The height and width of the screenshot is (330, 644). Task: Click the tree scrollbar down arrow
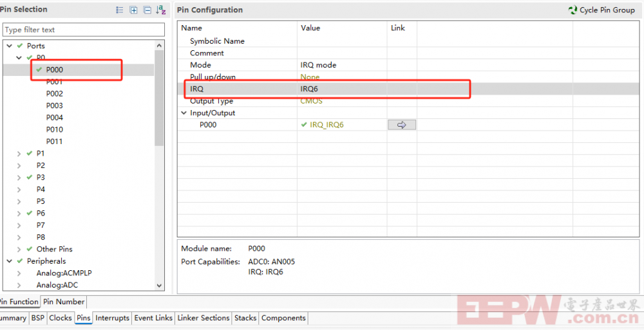pos(159,285)
